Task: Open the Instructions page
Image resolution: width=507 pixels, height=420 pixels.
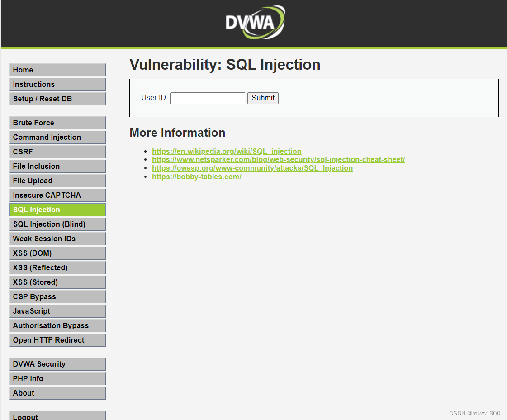Action: [57, 84]
